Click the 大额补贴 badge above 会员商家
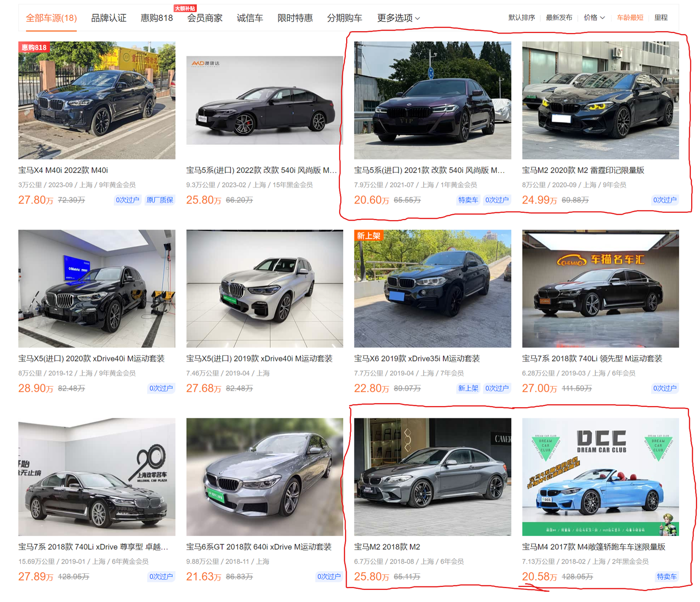700x602 pixels. click(x=185, y=8)
